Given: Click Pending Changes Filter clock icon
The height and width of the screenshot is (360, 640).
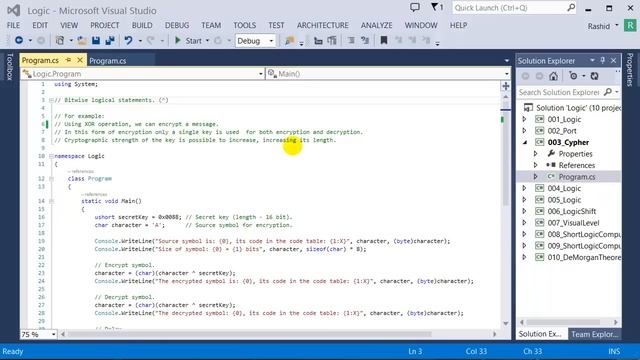Looking at the screenshot, I should pos(573,76).
